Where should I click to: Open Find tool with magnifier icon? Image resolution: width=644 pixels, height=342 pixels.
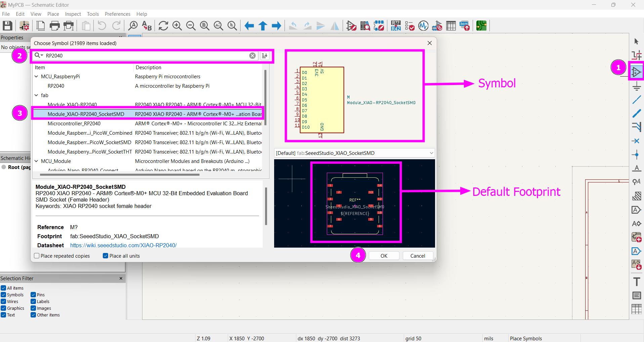pyautogui.click(x=133, y=26)
